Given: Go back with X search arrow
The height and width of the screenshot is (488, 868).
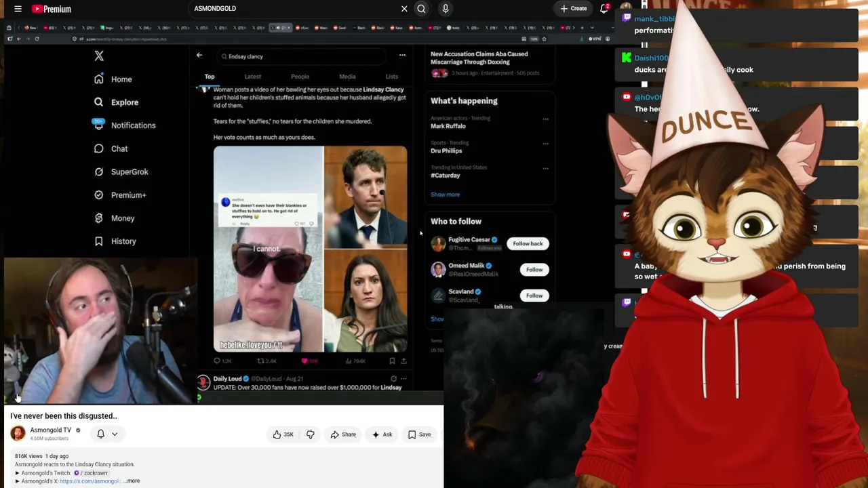Looking at the screenshot, I should (x=199, y=56).
